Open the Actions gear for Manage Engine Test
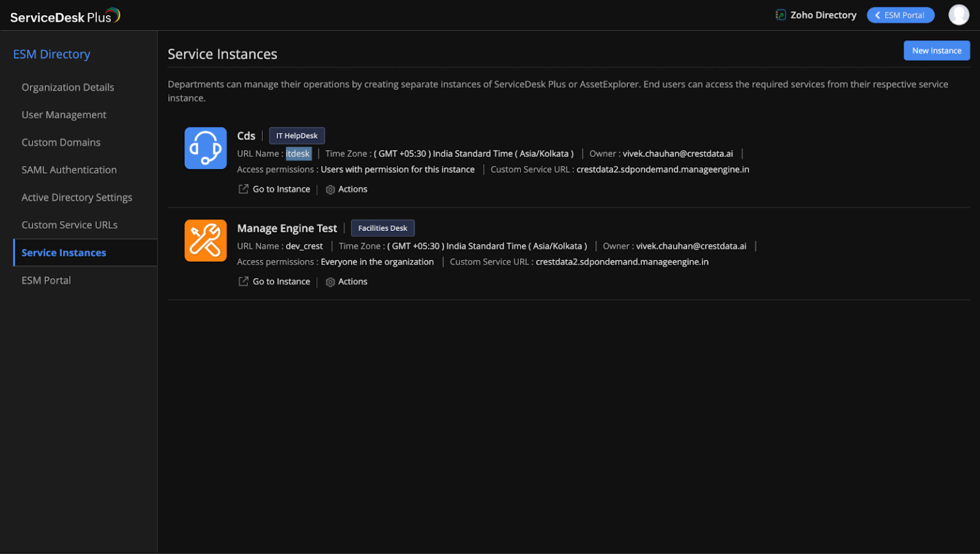The height and width of the screenshot is (554, 980). coord(330,281)
